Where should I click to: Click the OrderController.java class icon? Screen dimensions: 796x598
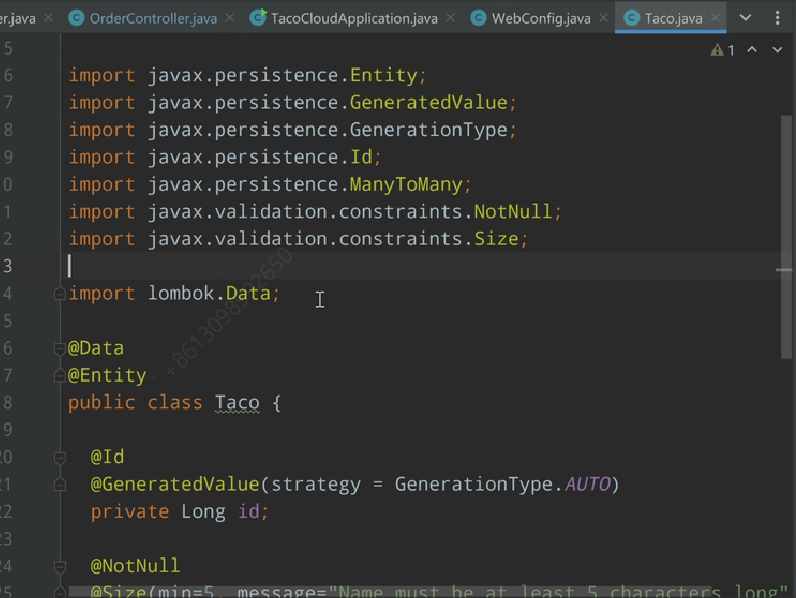click(76, 18)
